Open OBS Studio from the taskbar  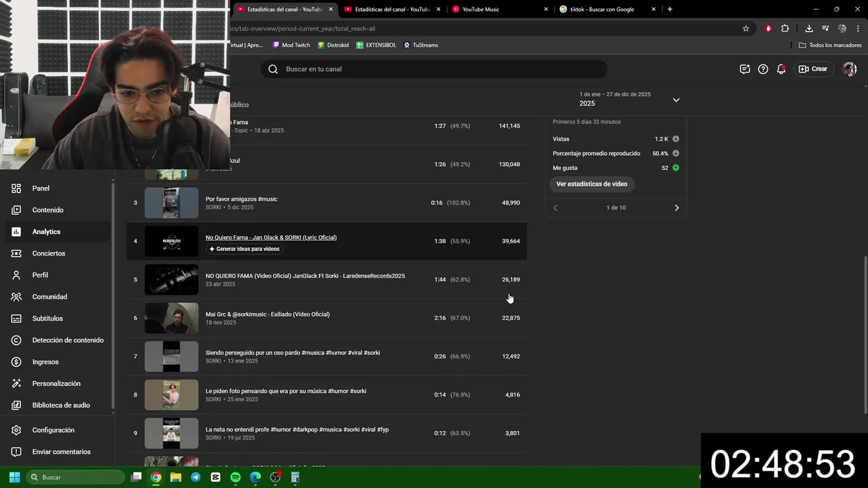point(275,477)
